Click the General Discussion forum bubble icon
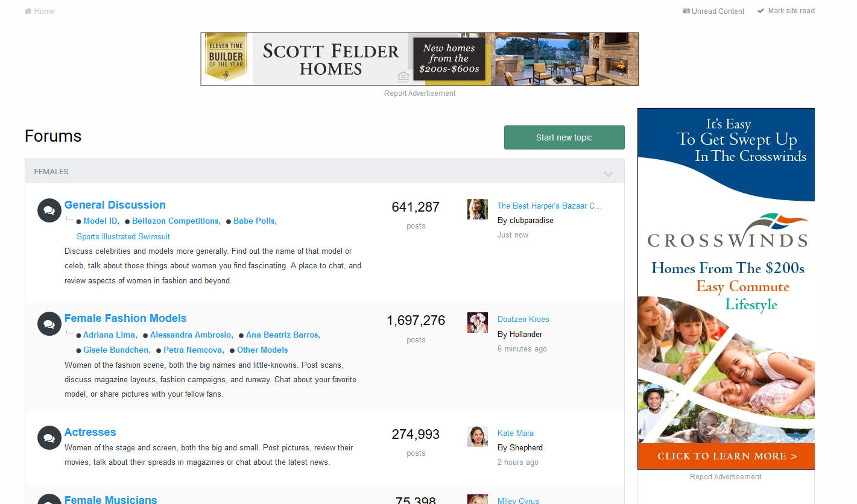 point(49,210)
